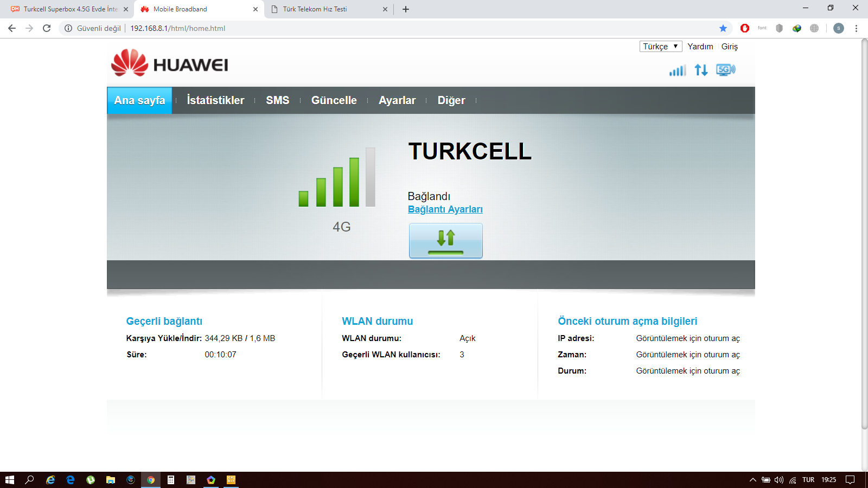Click the address bar URL
The width and height of the screenshot is (868, 488).
[178, 28]
